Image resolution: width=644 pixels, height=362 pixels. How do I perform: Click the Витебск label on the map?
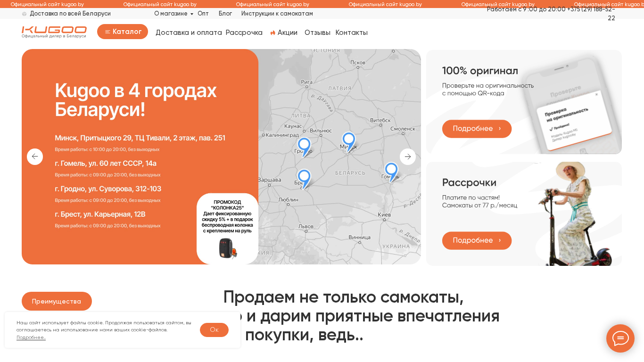pyautogui.click(x=380, y=120)
